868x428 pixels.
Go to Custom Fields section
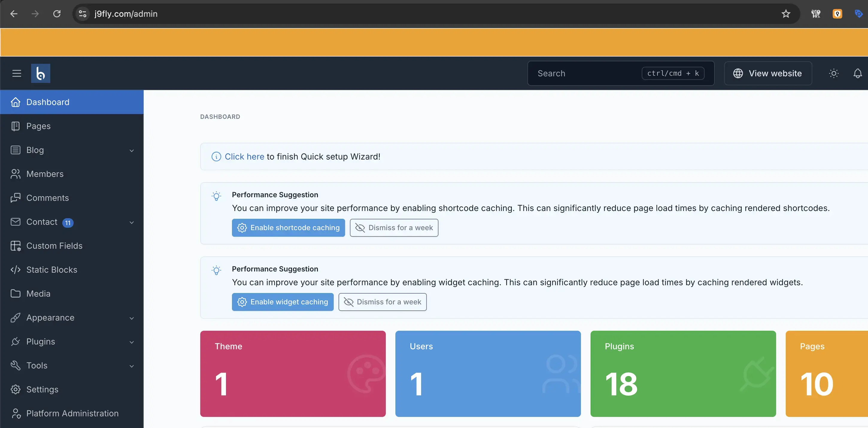[72, 246]
